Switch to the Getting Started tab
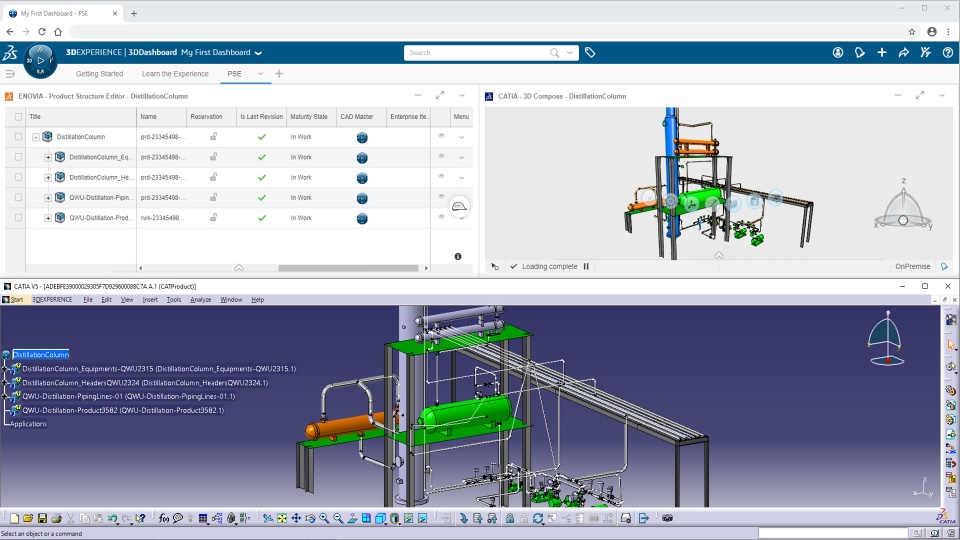960x540 pixels. coord(99,73)
